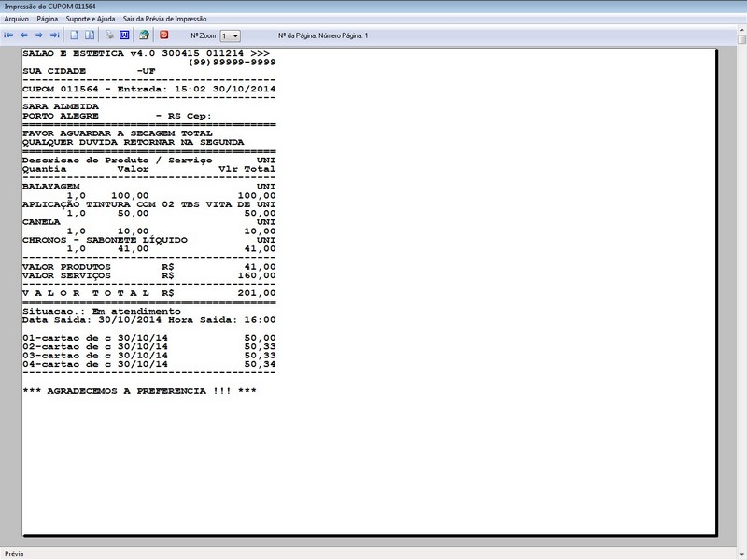The width and height of the screenshot is (747, 560).
Task: Click Sair da Prévia de Impressão
Action: pos(165,19)
